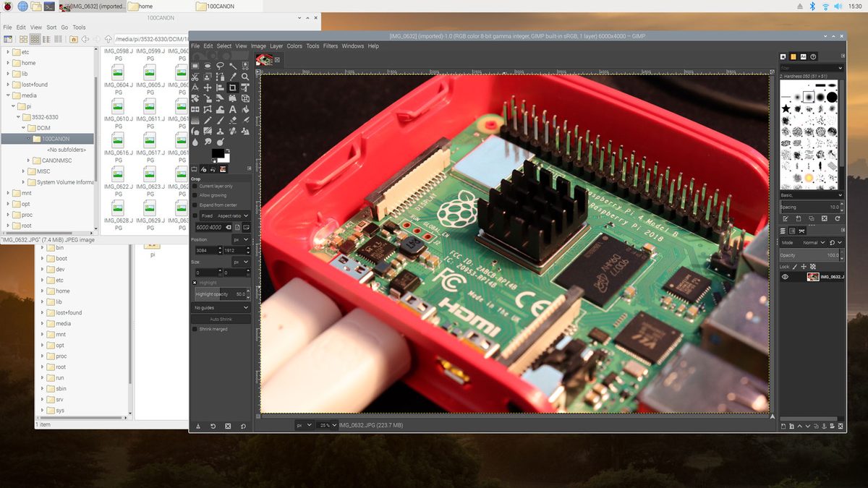The image size is (868, 488).
Task: Click reset tool options button at bottom
Action: 243,427
